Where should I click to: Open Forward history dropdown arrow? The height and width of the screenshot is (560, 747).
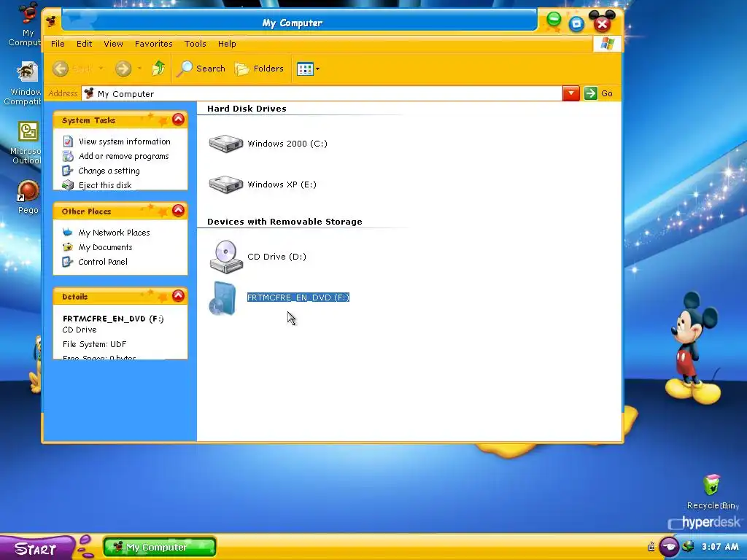[x=139, y=69]
